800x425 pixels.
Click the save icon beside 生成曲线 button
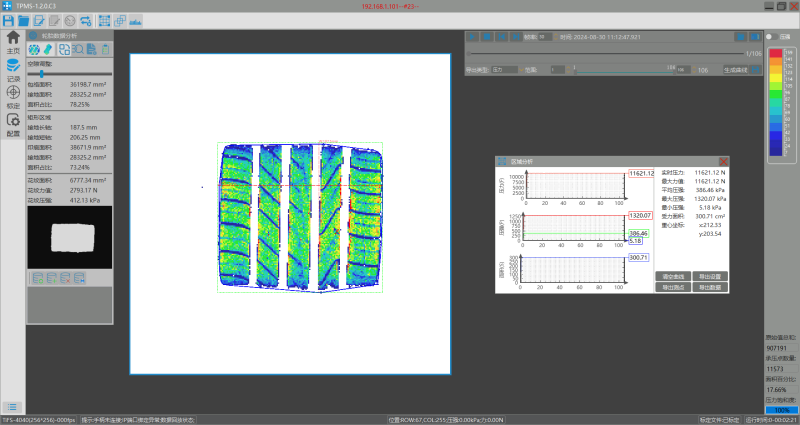(x=755, y=70)
